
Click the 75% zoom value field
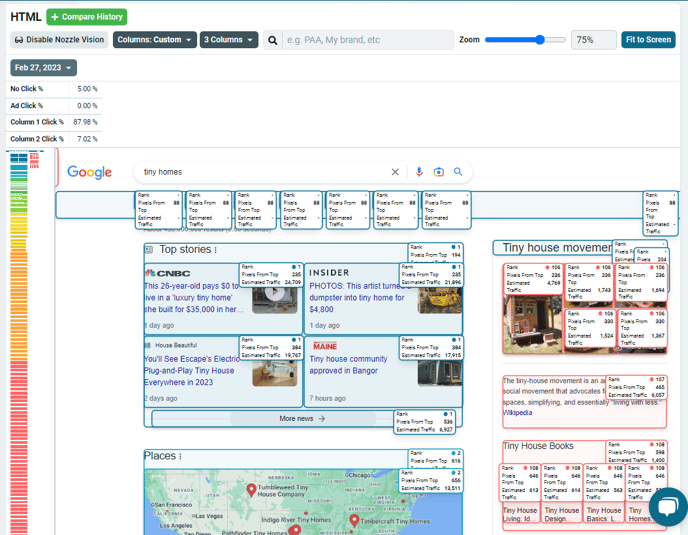[593, 40]
